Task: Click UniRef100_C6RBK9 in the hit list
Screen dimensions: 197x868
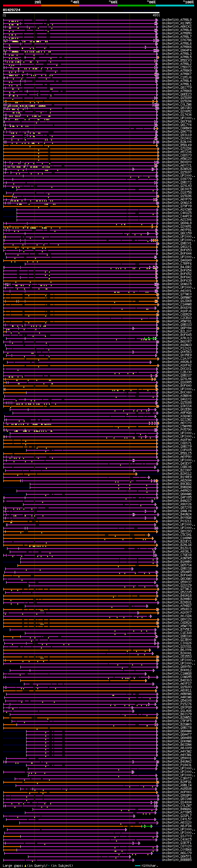Action: pyautogui.click(x=177, y=128)
